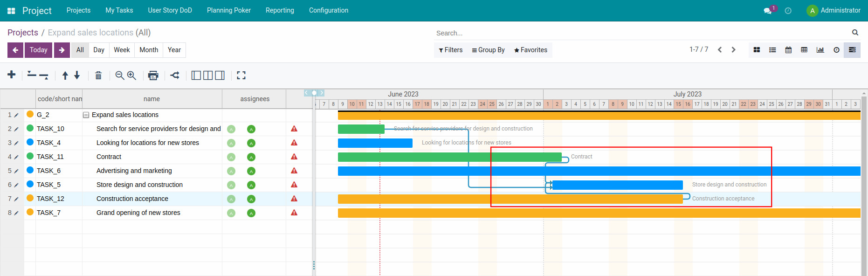The width and height of the screenshot is (868, 276).
Task: Select the Day time scale
Action: (x=99, y=50)
